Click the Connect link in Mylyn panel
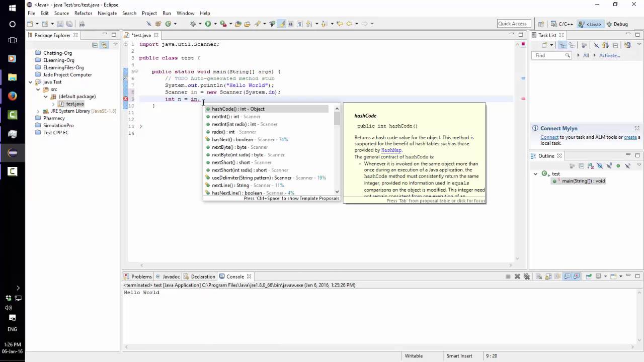Viewport: 644px width, 362px height. (x=549, y=137)
